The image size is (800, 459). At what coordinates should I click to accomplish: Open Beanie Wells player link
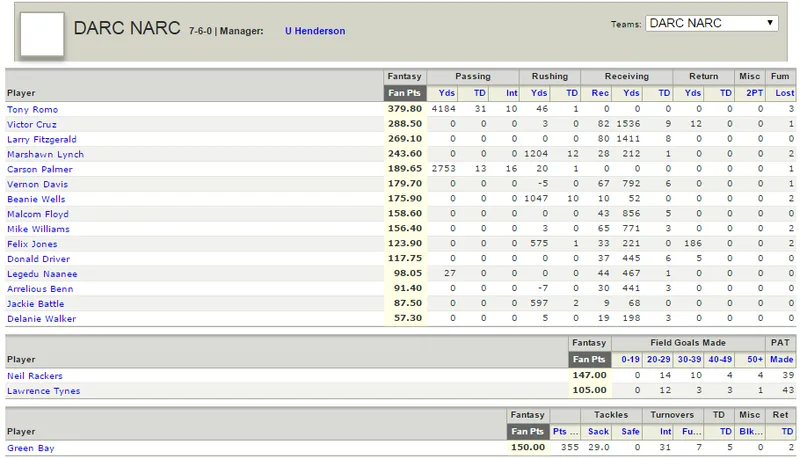(x=36, y=199)
